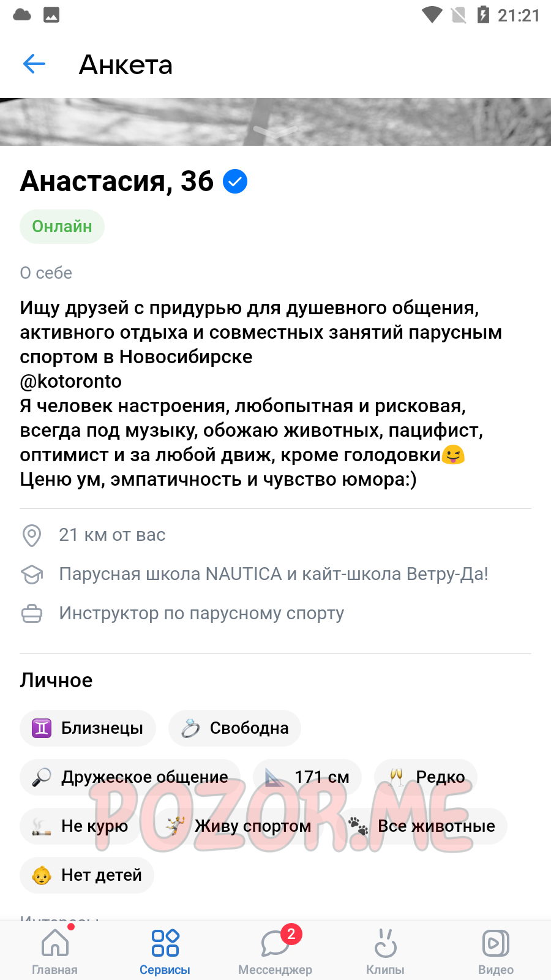
Task: Tap the Нет детей chip
Action: (x=87, y=875)
